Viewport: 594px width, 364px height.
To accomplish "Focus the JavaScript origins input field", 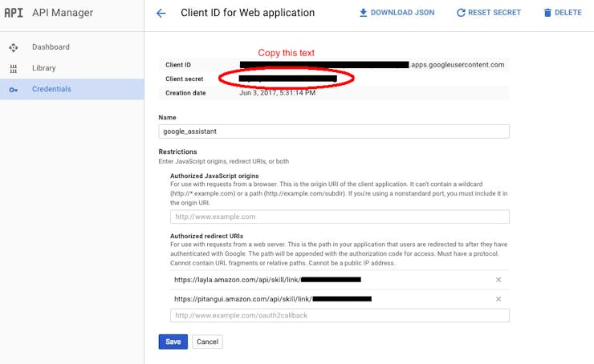I will tap(340, 216).
